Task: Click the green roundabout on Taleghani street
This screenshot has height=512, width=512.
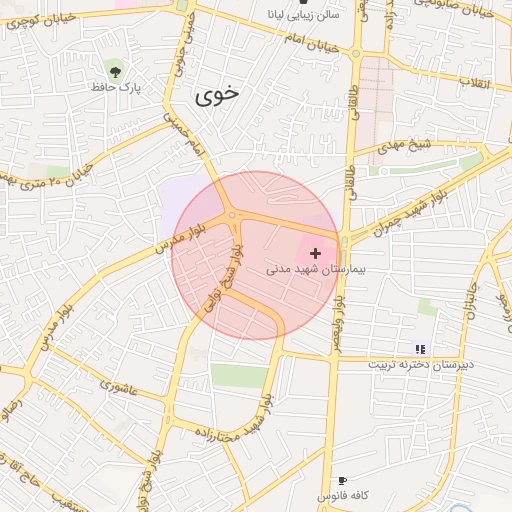Action: click(356, 53)
